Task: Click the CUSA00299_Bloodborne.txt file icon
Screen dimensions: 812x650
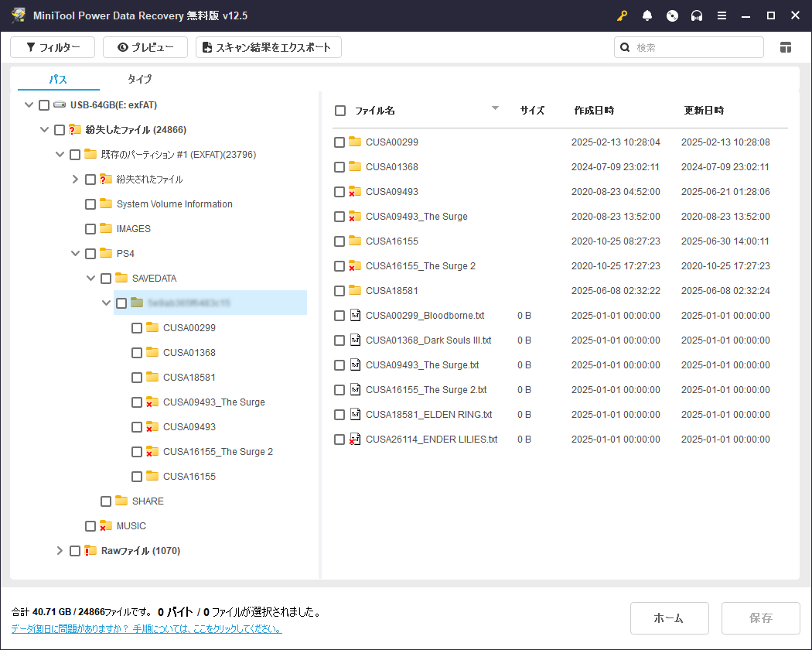Action: click(x=355, y=315)
